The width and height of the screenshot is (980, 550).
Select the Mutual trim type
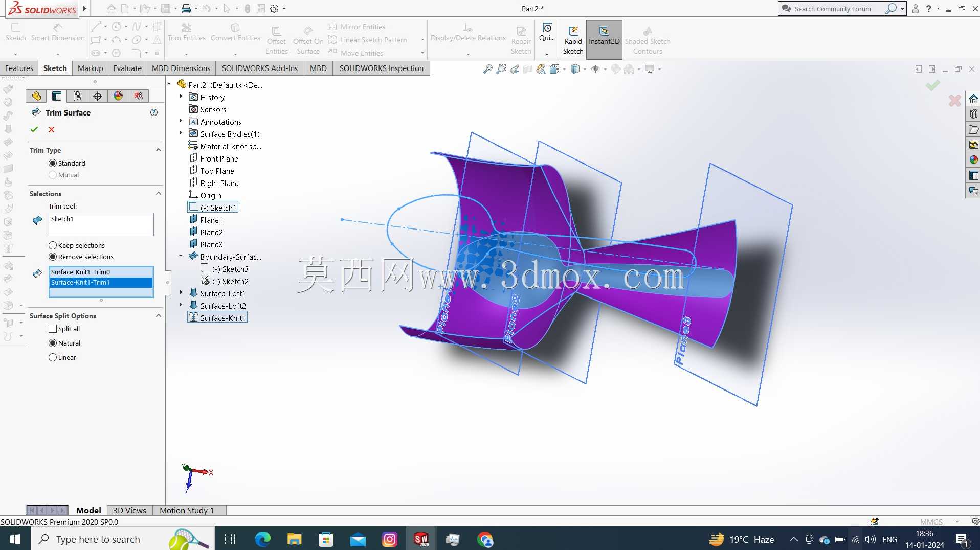click(x=53, y=175)
